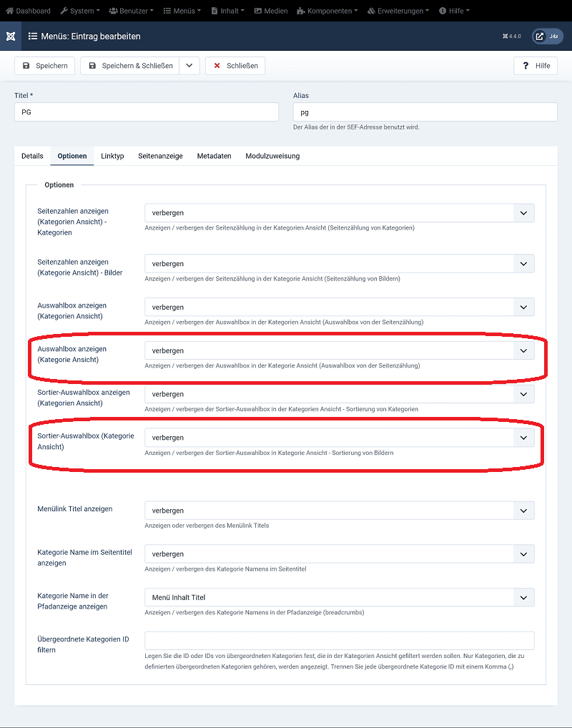Click the Joomla 4.4.0 version indicator
572x728 pixels.
pyautogui.click(x=512, y=36)
